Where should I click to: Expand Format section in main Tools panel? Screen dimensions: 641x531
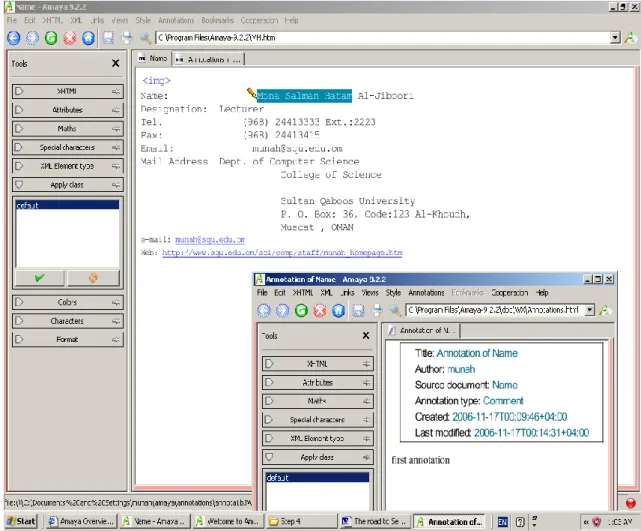67,339
